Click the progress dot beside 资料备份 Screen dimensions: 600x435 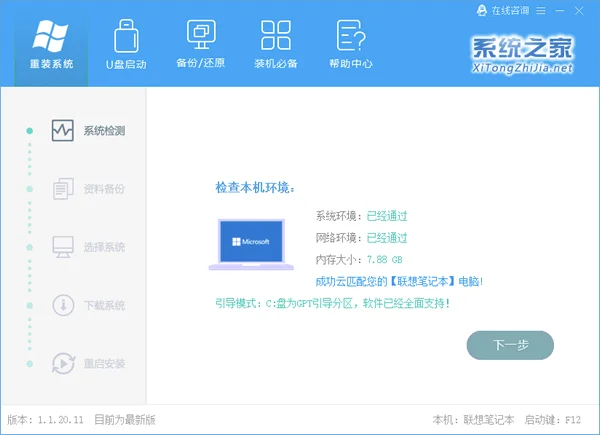tap(29, 189)
